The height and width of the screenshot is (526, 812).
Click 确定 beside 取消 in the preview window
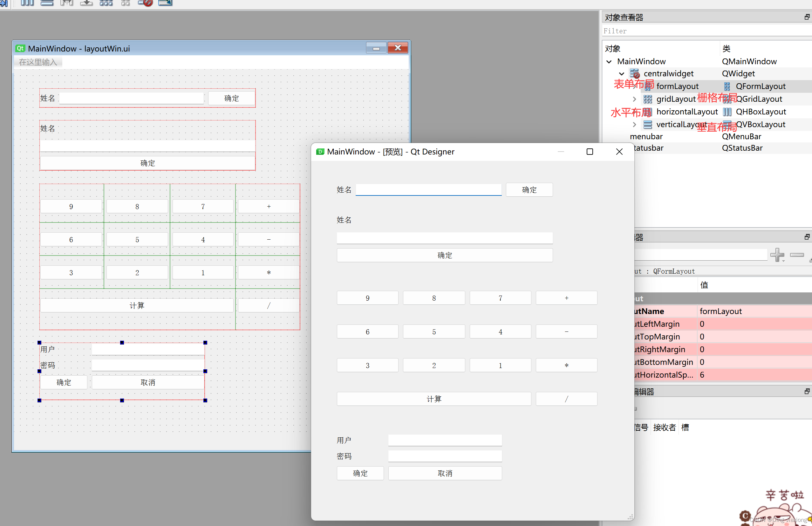[360, 473]
